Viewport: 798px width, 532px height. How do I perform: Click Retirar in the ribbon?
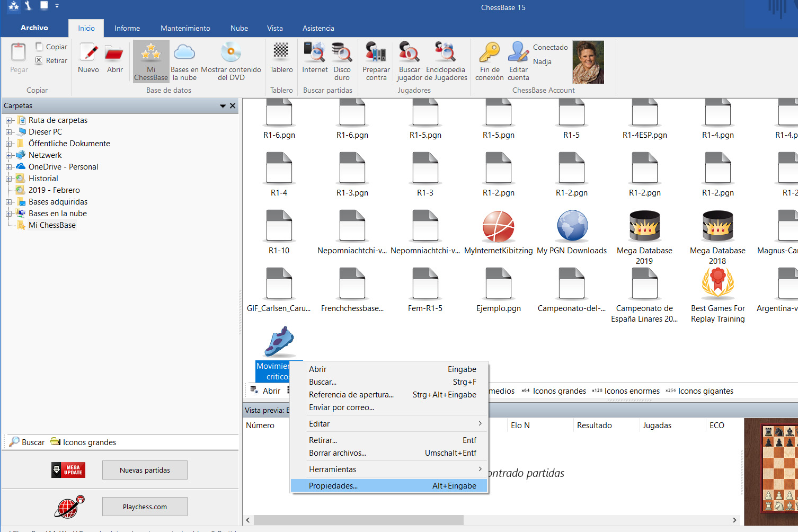51,60
